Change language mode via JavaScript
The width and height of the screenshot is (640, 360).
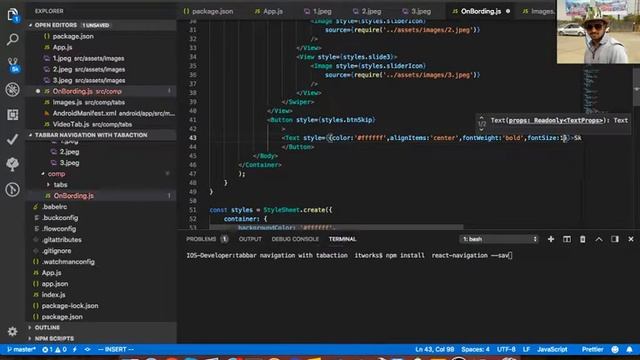click(552, 349)
